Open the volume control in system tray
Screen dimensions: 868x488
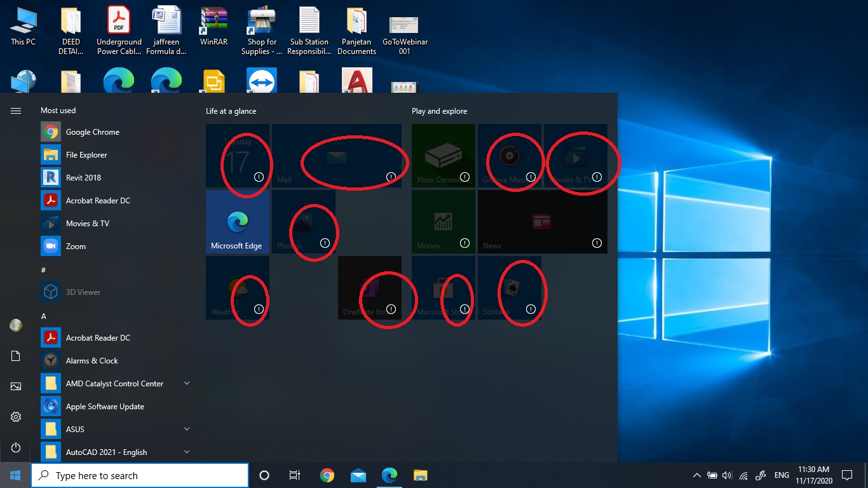coord(726,475)
